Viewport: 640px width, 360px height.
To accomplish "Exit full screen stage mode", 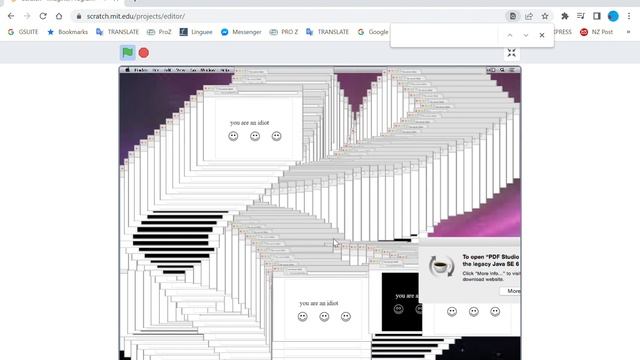I will tap(511, 52).
